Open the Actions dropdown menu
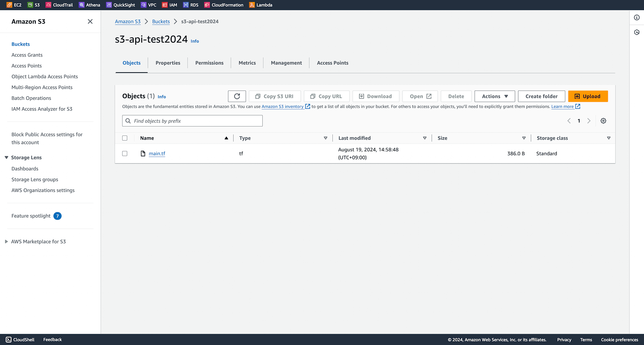Image resolution: width=644 pixels, height=345 pixels. 495,96
